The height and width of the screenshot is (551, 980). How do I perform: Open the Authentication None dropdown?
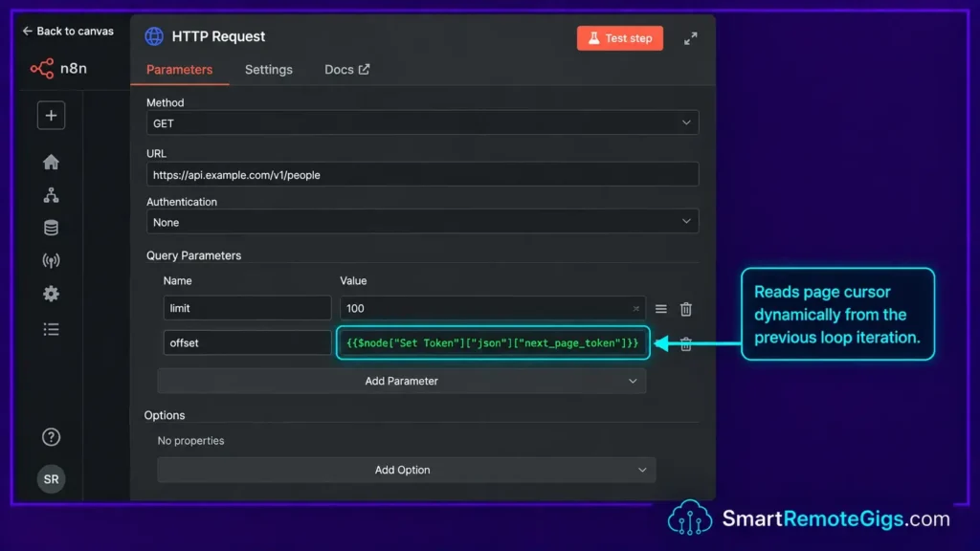click(422, 222)
